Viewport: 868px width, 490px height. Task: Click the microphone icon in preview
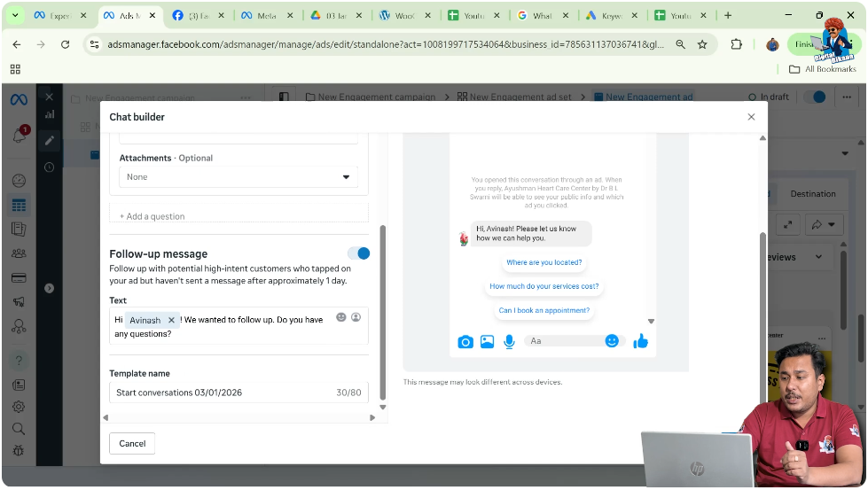509,342
